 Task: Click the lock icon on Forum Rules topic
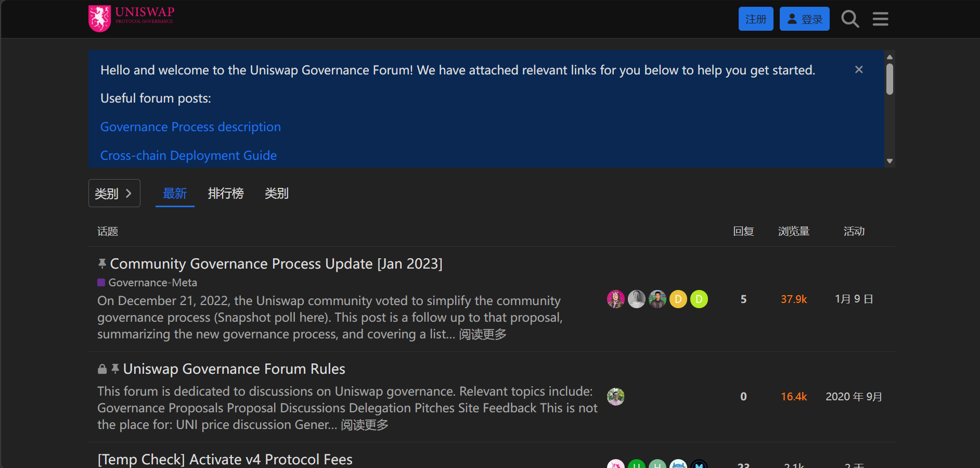(x=102, y=369)
